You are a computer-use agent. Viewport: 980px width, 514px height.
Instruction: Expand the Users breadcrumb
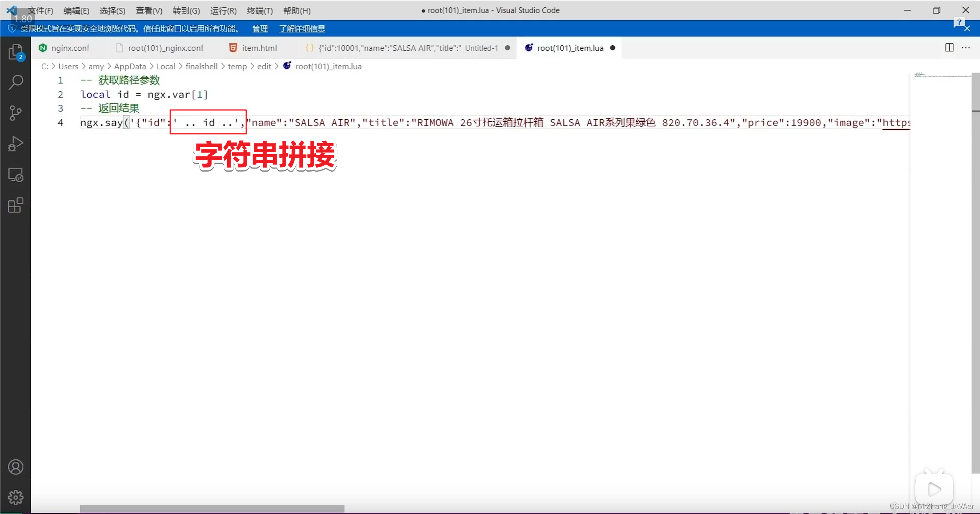point(69,66)
